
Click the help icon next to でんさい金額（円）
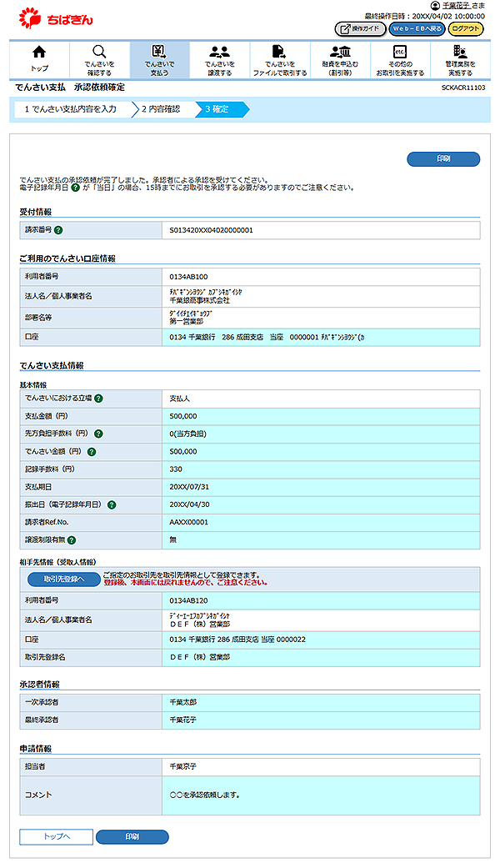pyautogui.click(x=92, y=452)
